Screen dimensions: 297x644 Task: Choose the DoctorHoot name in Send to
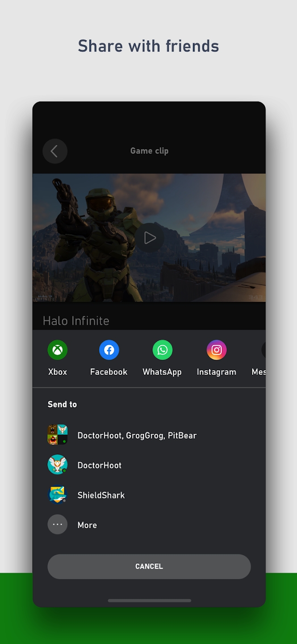tap(100, 466)
